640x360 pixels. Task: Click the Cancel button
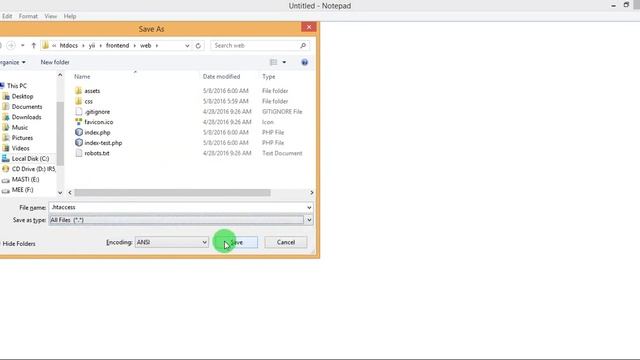tap(286, 242)
